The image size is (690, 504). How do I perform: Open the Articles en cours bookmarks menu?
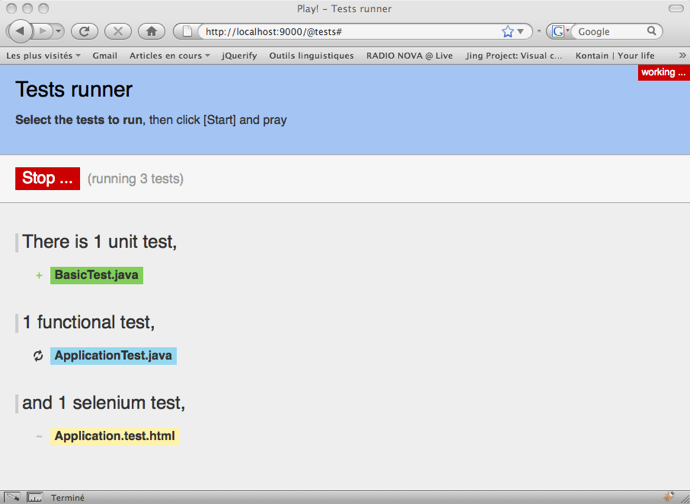click(x=169, y=56)
